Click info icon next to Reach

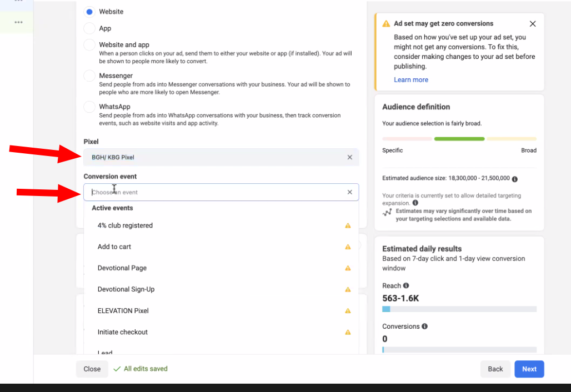[406, 285]
